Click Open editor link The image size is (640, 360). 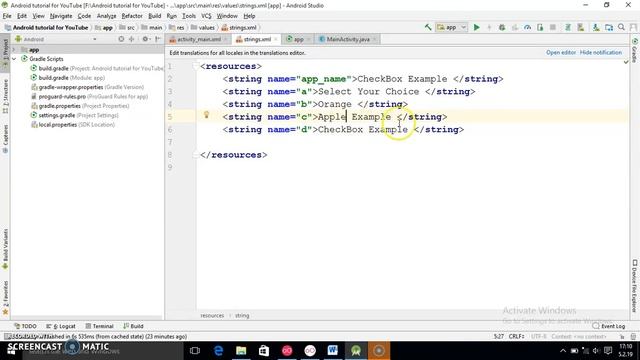pyautogui.click(x=561, y=53)
